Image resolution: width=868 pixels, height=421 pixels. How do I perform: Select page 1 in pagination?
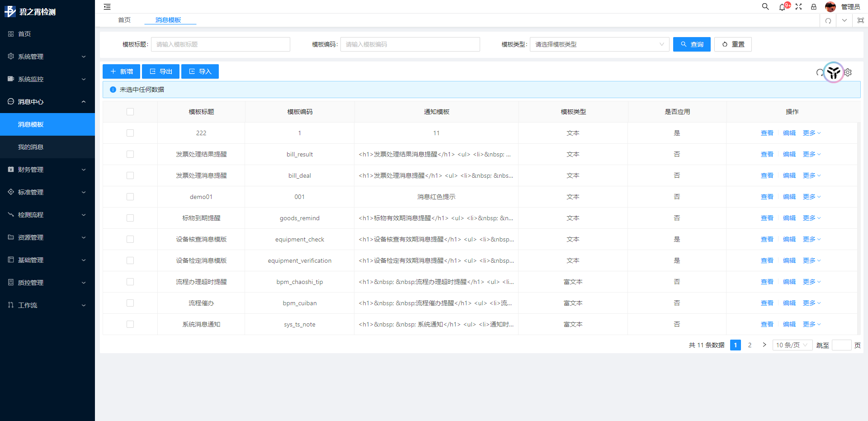coord(736,345)
